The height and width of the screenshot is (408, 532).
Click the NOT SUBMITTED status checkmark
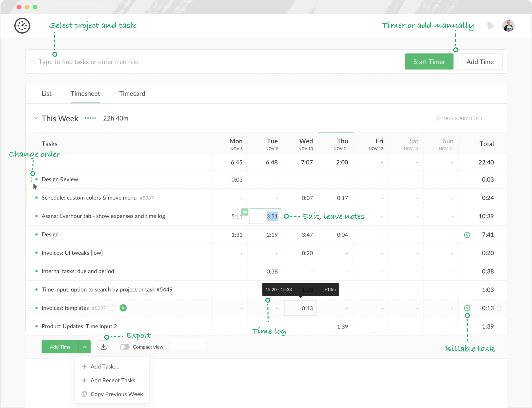click(438, 118)
